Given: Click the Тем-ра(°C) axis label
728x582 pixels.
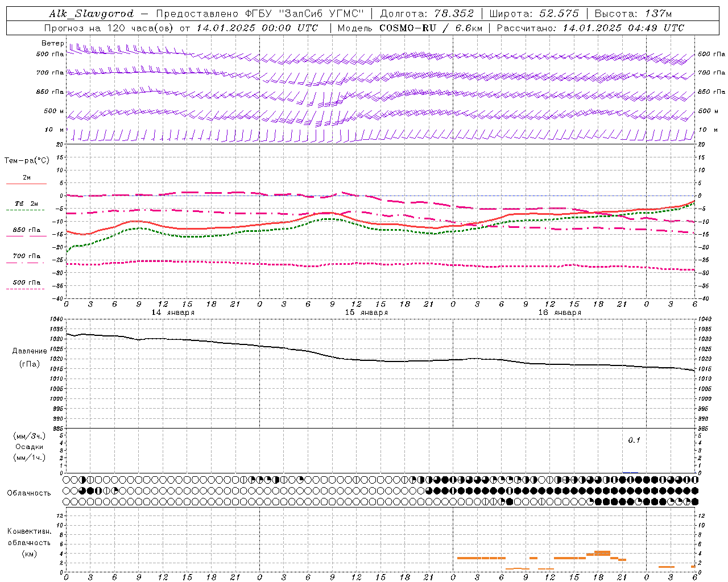Looking at the screenshot, I should click(27, 161).
